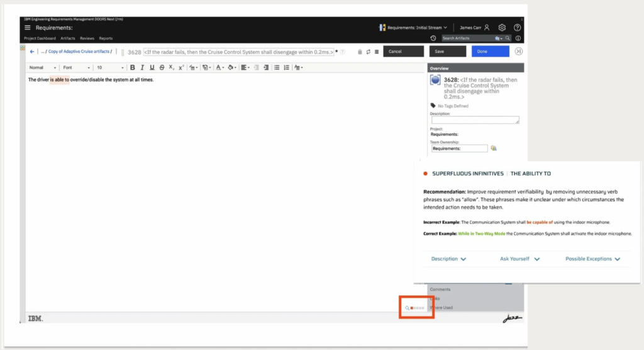Click the tag icon in Overview
This screenshot has height=350, width=644.
(433, 106)
